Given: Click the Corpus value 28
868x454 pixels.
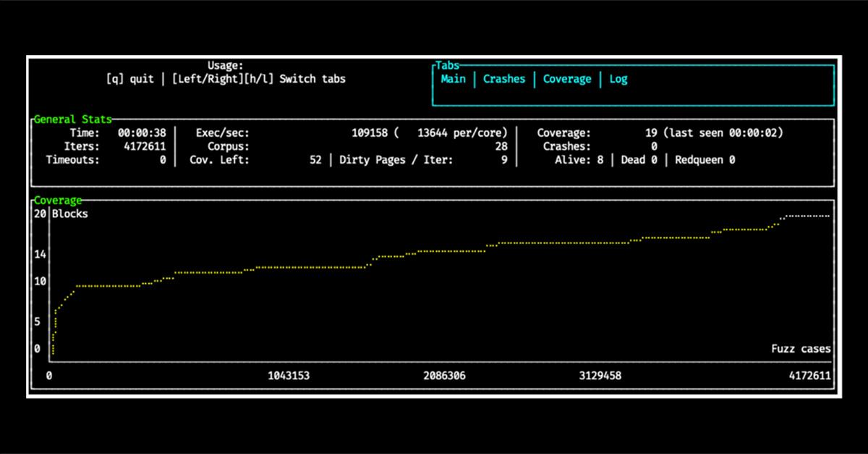Looking at the screenshot, I should point(501,146).
